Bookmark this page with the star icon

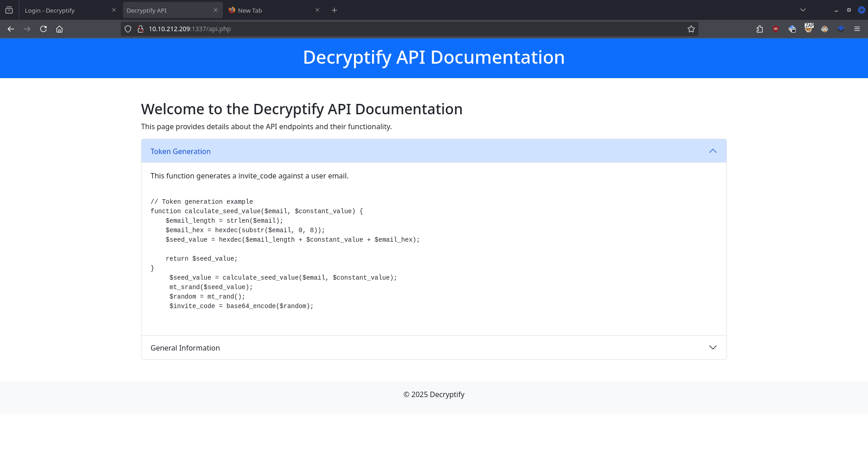tap(691, 29)
